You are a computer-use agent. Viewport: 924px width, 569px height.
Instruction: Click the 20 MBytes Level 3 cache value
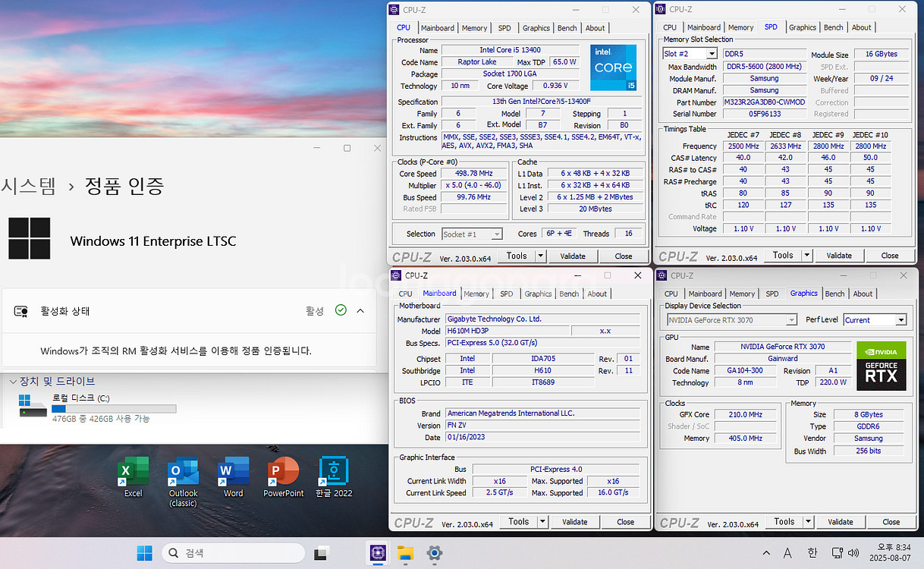point(595,209)
